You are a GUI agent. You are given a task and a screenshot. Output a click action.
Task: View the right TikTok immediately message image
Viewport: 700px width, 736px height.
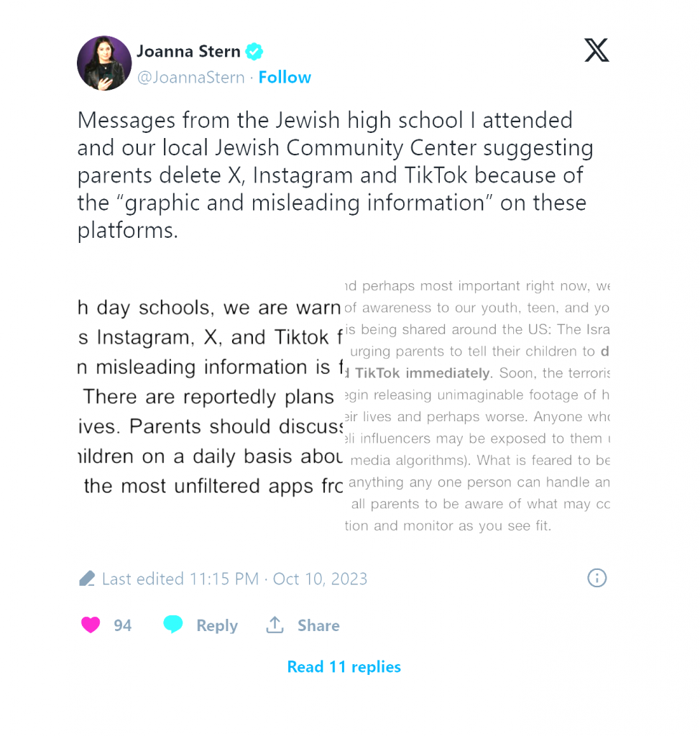(x=477, y=405)
